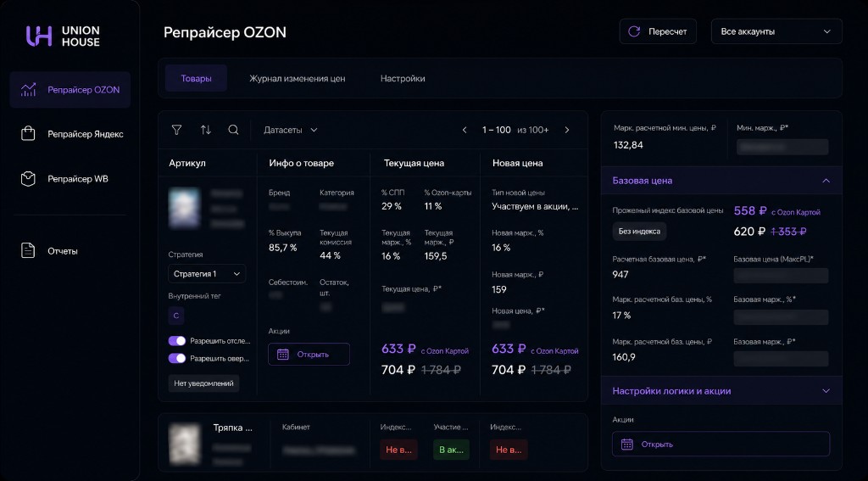Viewport: 868px width, 481px height.
Task: Switch to Журнал изменения цен tab
Action: point(298,78)
